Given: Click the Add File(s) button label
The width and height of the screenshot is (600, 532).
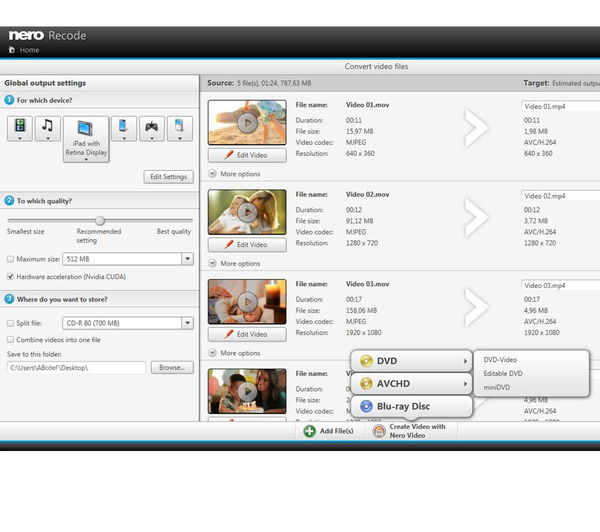Looking at the screenshot, I should pos(336,431).
